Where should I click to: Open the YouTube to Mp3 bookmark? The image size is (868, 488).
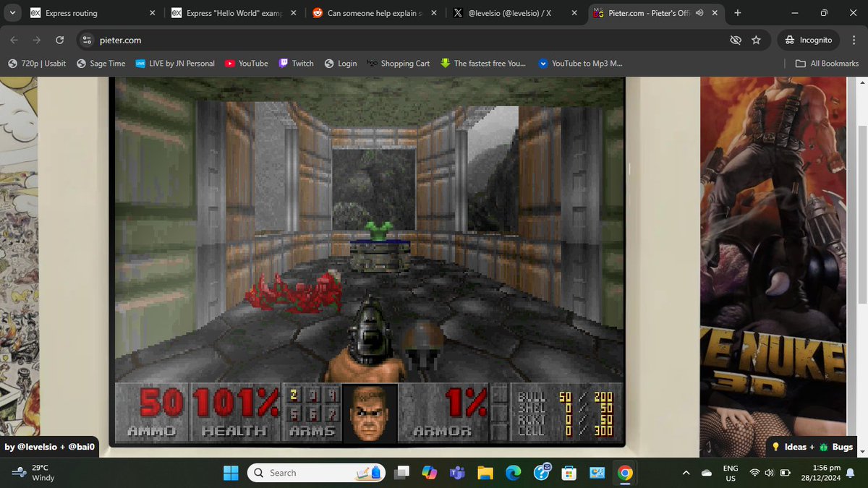[x=581, y=64]
